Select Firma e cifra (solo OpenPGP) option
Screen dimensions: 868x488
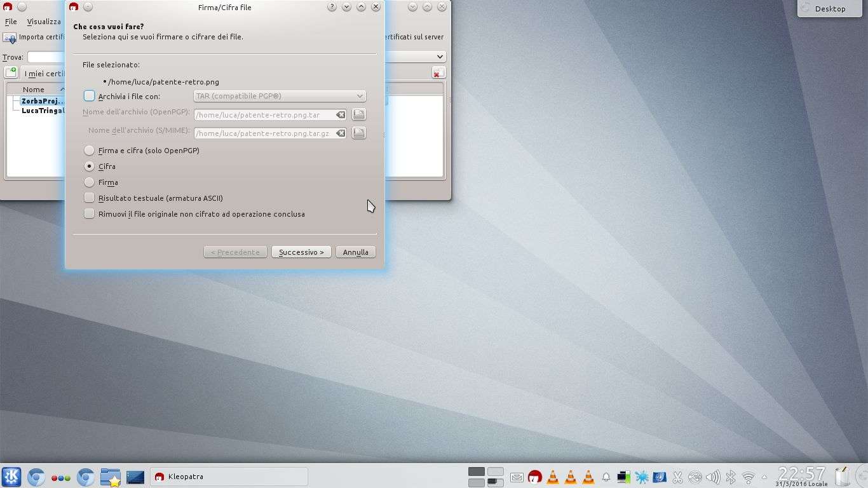click(90, 151)
